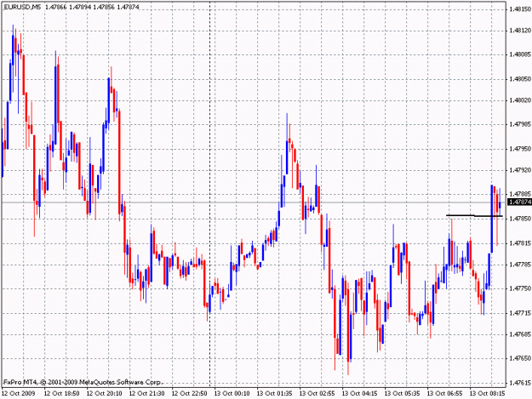The width and height of the screenshot is (532, 399).
Task: Select the dashed vertical day separator line
Action: coord(209,193)
